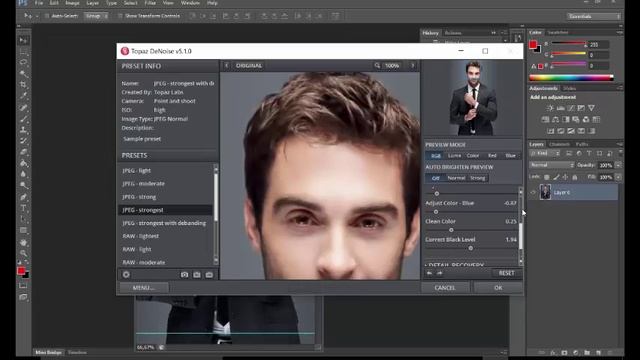Screen dimensions: 640x360
Task: Open the Filter menu
Action: click(x=150, y=3)
